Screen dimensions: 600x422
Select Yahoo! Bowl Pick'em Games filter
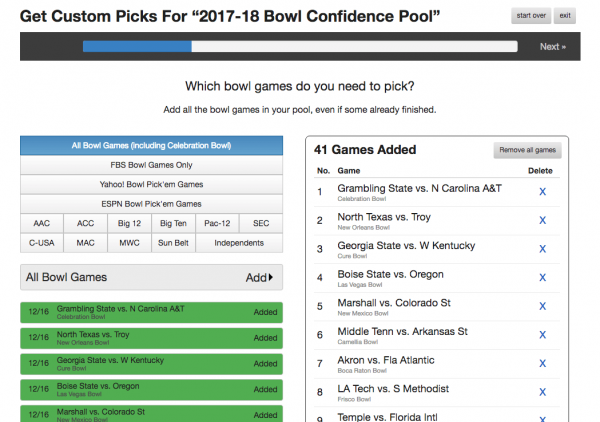coord(152,184)
